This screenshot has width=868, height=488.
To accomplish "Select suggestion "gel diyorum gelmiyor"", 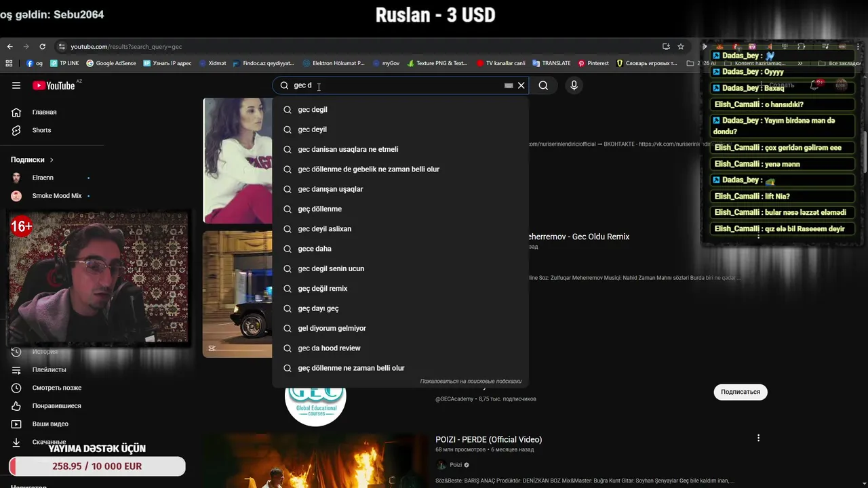I will tap(400, 328).
